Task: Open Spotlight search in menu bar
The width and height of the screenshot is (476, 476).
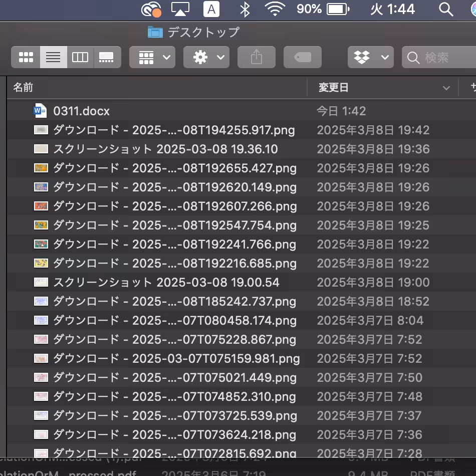Action: [445, 9]
